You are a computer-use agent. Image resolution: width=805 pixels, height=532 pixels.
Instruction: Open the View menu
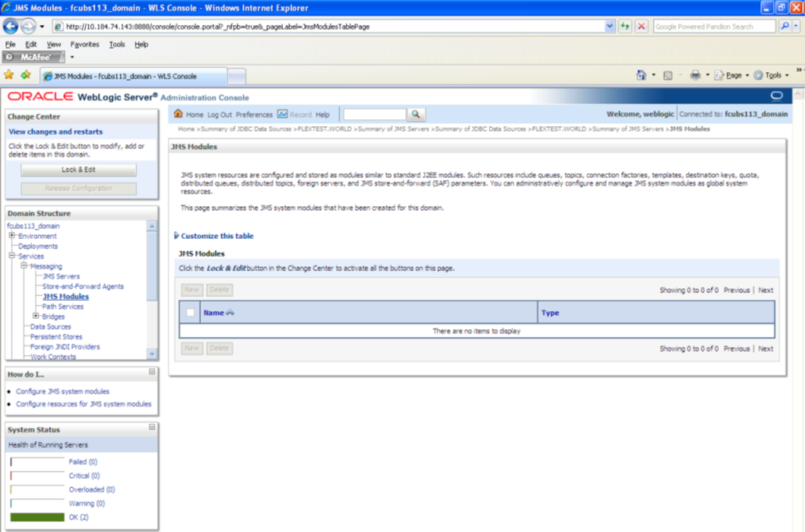click(x=53, y=44)
